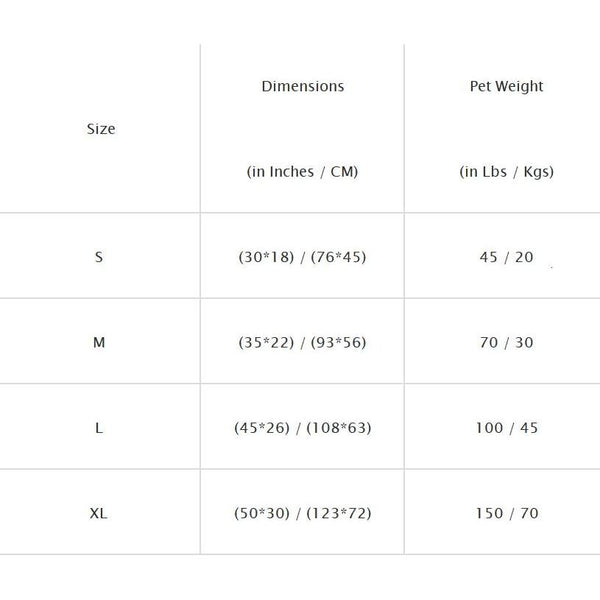
Task: Select the S size row label
Action: click(x=98, y=257)
